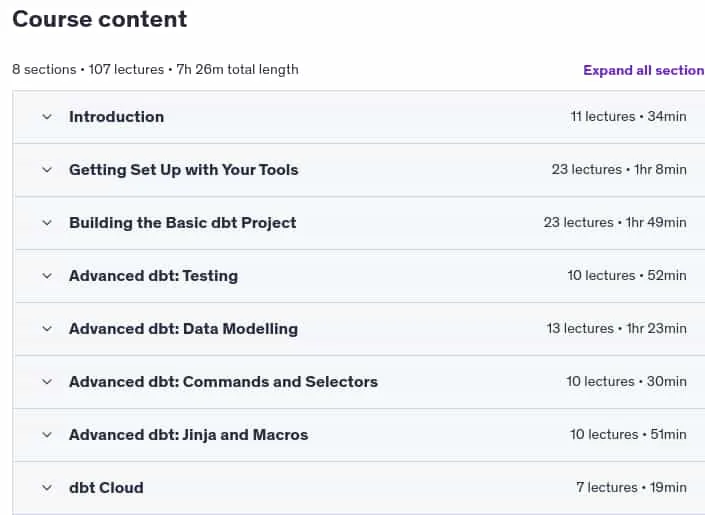The image size is (705, 515).
Task: Select Advanced dbt: Testing title
Action: 153,276
